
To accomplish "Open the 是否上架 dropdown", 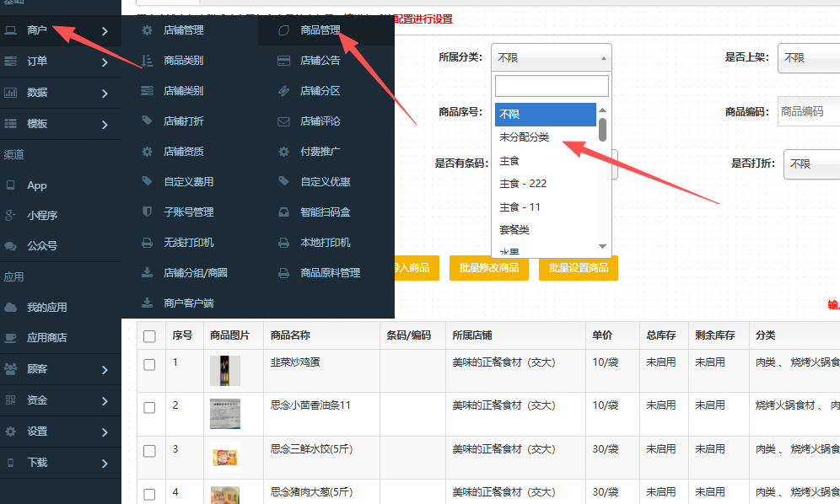I will (807, 58).
